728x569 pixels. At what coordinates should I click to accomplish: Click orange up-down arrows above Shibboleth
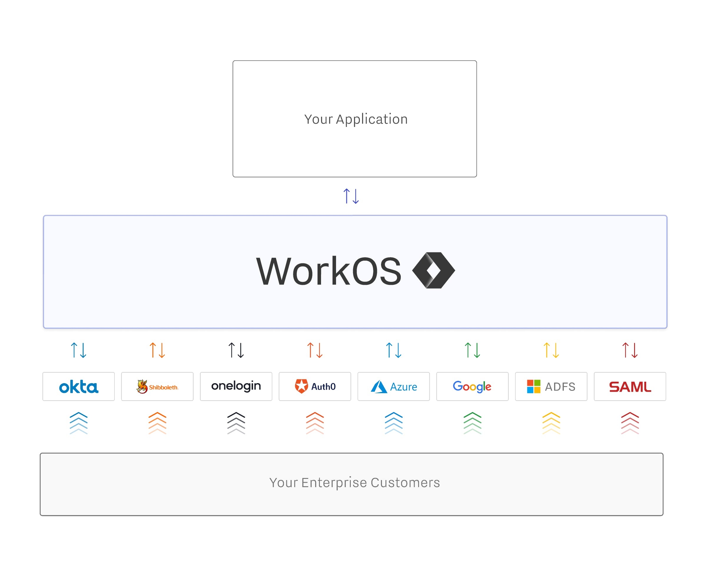[157, 350]
